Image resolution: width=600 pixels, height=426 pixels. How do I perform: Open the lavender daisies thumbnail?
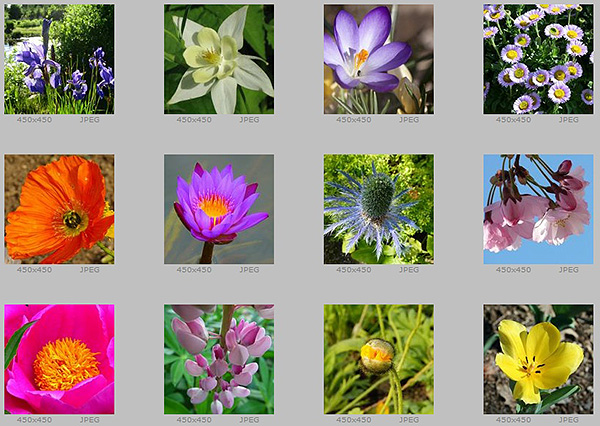[x=538, y=59]
